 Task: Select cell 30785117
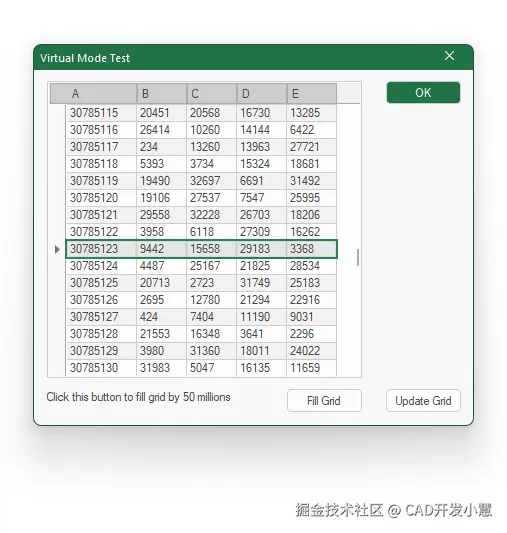101,147
